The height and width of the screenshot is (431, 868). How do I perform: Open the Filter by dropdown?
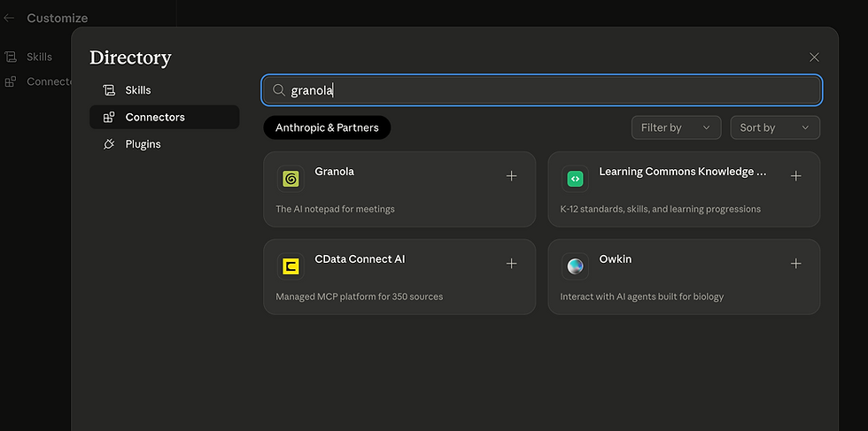(x=675, y=127)
